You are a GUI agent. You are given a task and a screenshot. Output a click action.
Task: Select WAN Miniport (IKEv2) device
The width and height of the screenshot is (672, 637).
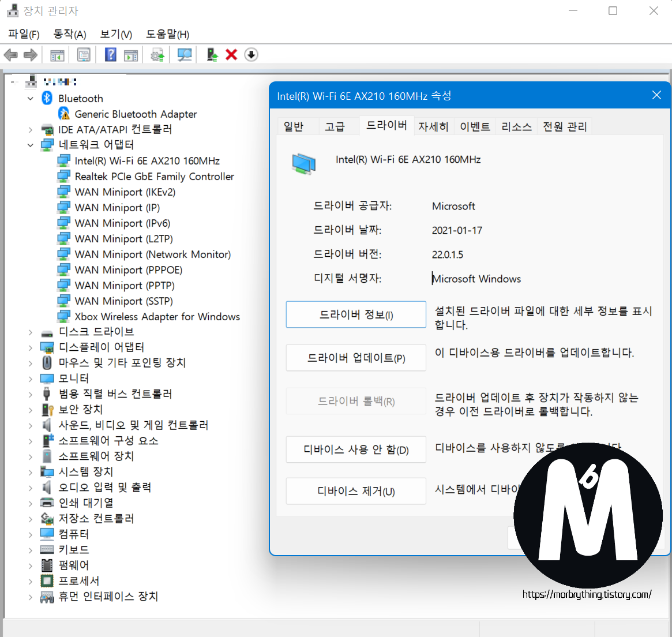tap(125, 192)
